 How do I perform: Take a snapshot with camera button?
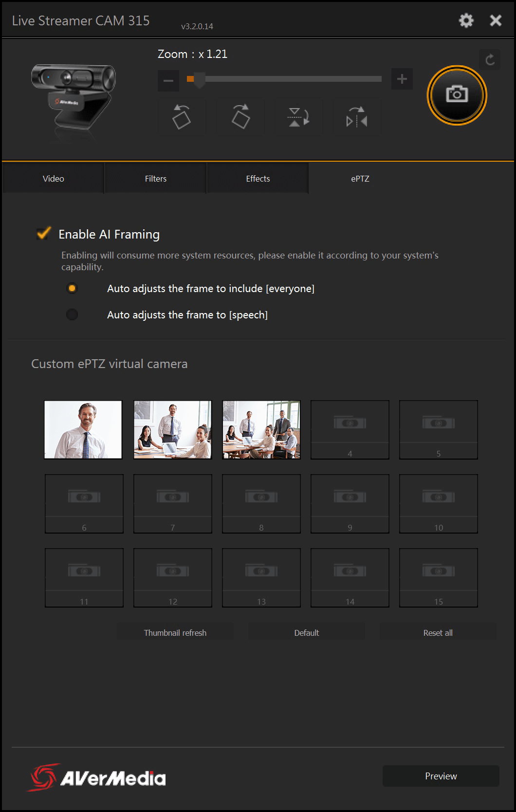[457, 94]
